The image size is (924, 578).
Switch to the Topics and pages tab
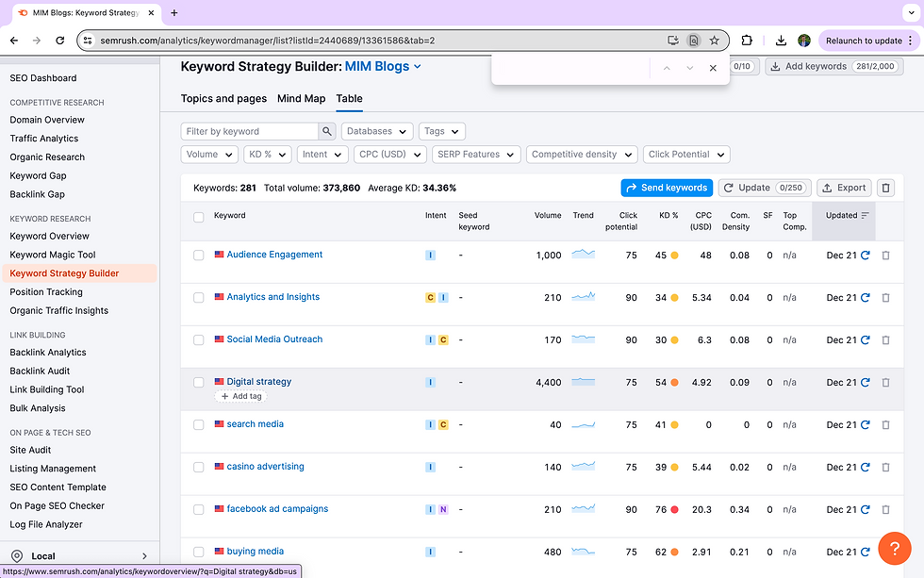[x=224, y=98]
